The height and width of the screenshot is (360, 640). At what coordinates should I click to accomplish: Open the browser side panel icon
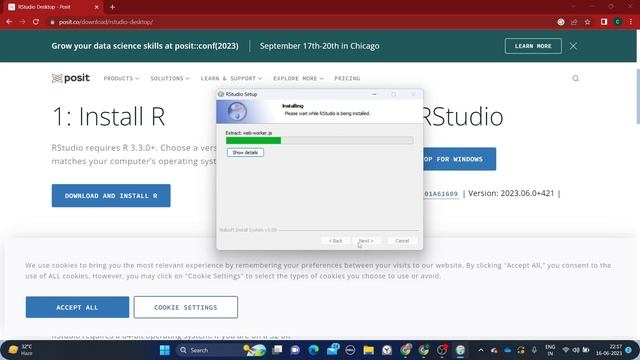pos(604,22)
